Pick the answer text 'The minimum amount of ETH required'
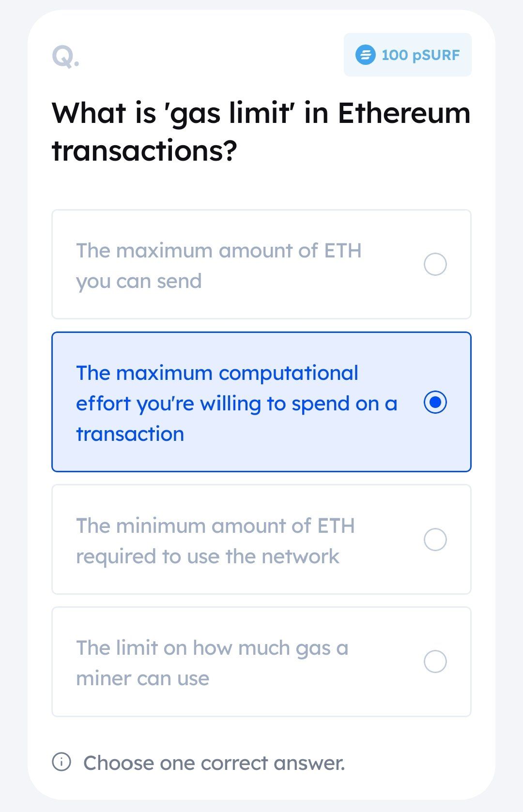Image resolution: width=523 pixels, height=812 pixels. [215, 541]
